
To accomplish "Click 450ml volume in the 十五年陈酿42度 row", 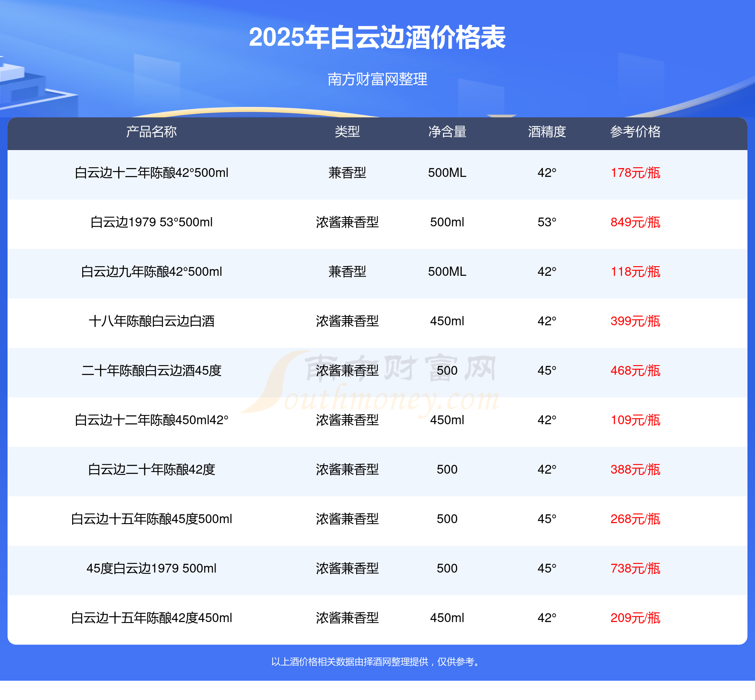I will click(x=447, y=618).
